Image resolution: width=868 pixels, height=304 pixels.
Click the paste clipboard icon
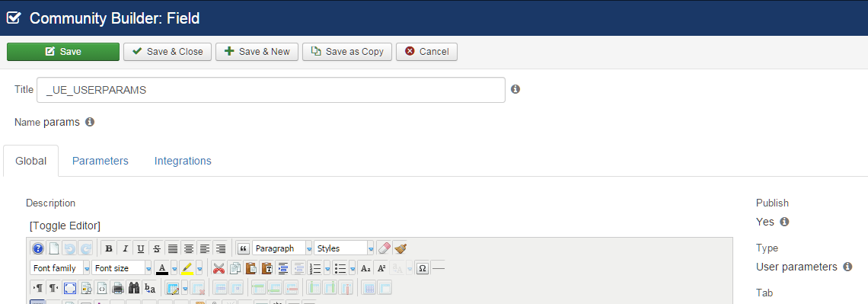click(x=251, y=268)
